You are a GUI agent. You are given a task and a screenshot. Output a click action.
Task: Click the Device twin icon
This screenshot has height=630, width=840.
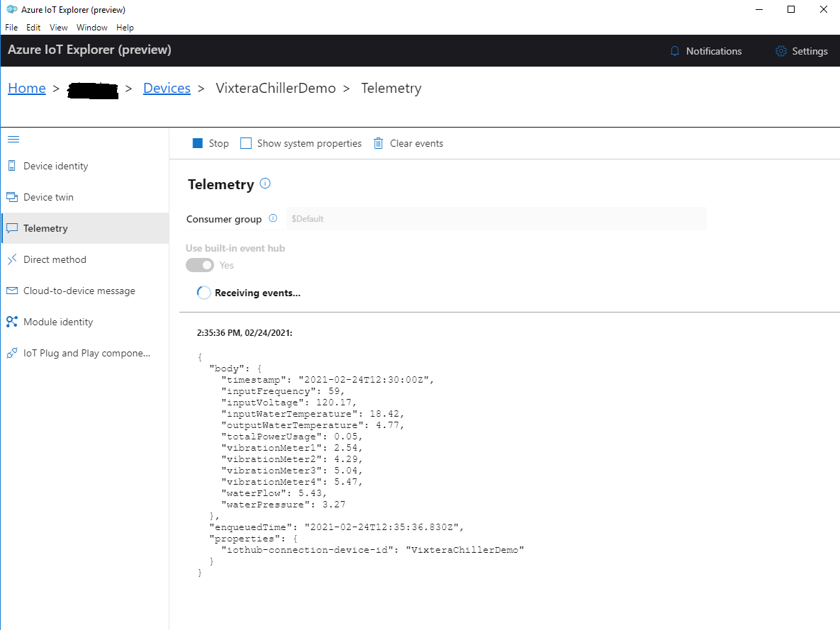[12, 197]
